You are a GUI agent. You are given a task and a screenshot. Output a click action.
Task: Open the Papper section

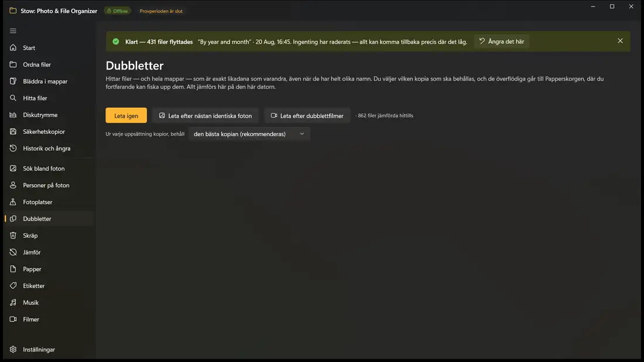[x=49, y=269]
